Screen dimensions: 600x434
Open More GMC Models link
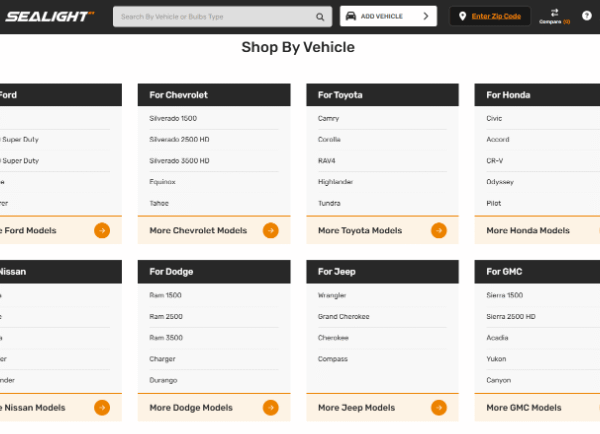coord(523,408)
